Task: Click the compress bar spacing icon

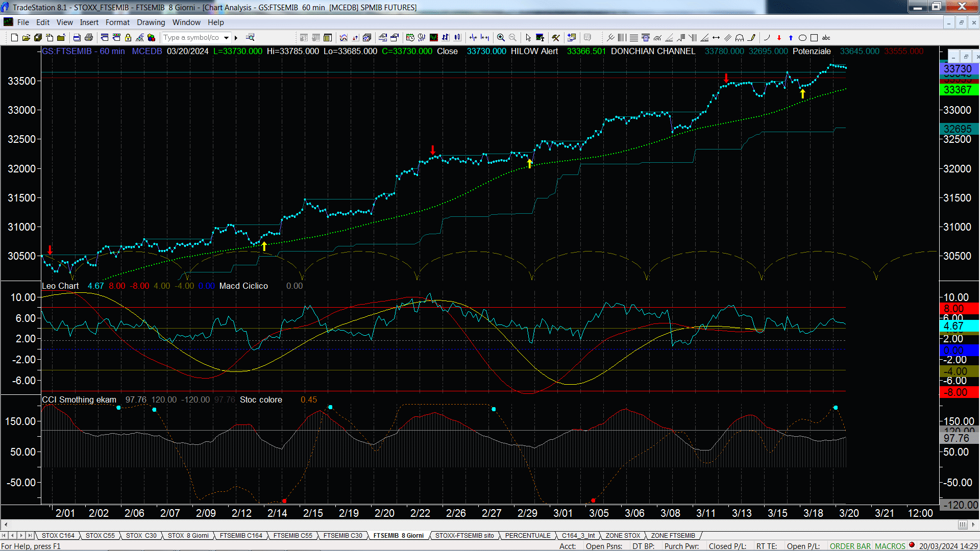Action: 473,38
